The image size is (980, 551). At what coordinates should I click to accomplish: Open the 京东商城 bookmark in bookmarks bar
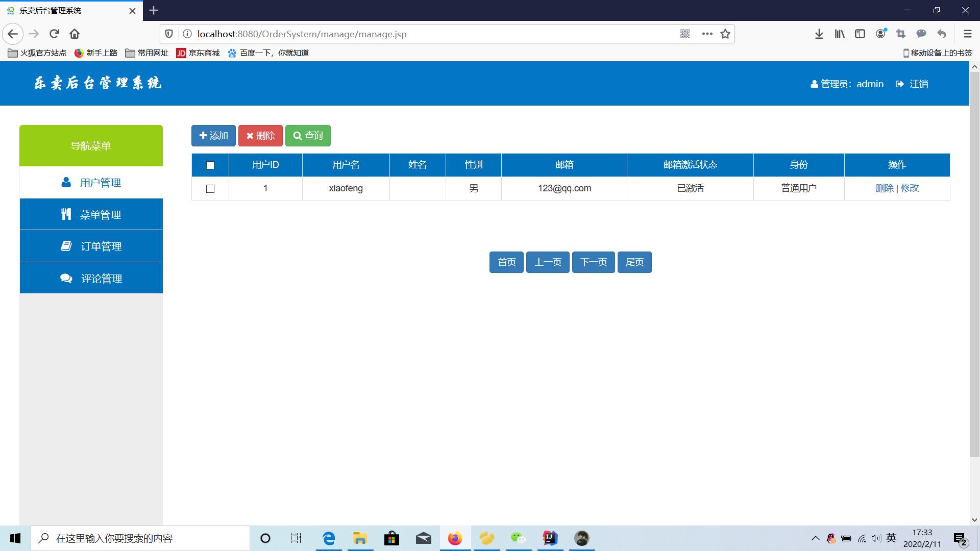coord(198,53)
